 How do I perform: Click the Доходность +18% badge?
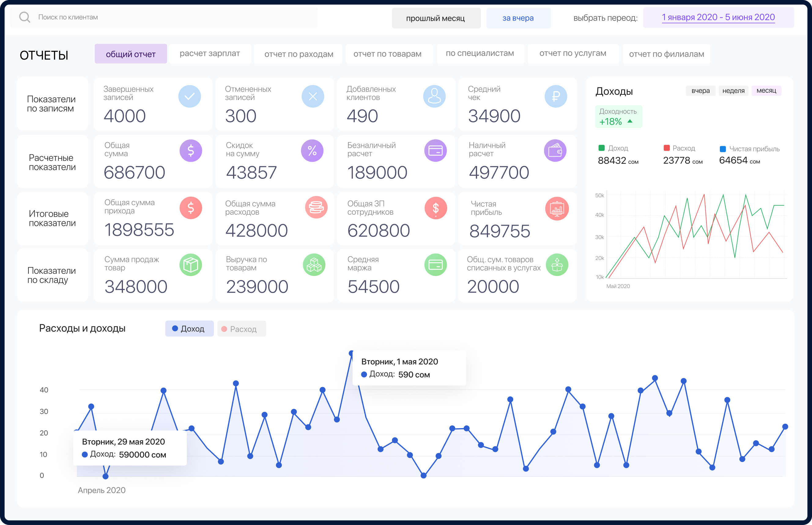[x=618, y=116]
